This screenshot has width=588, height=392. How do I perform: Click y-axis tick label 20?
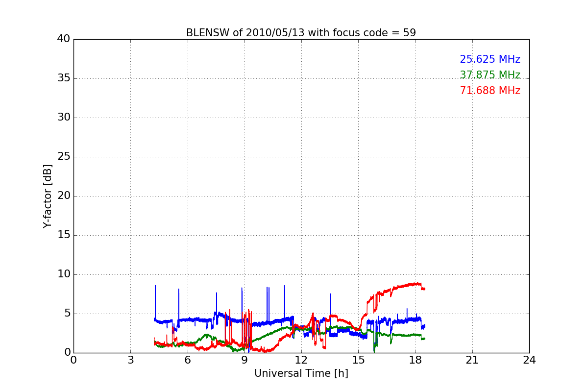(x=64, y=196)
